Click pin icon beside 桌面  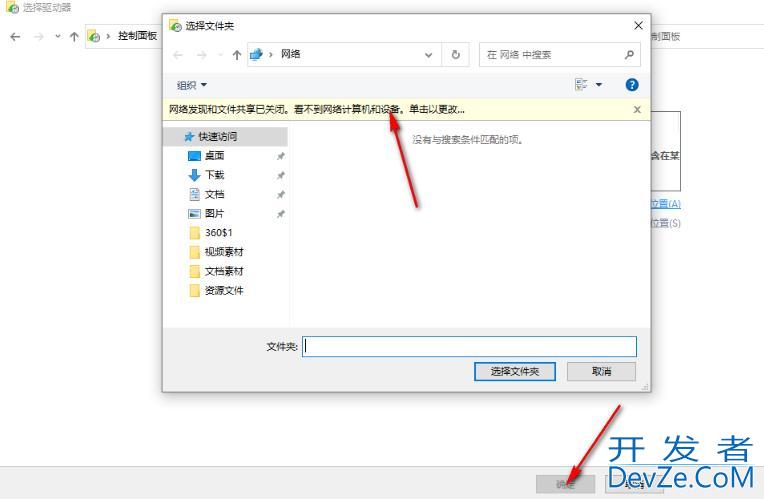click(x=281, y=156)
